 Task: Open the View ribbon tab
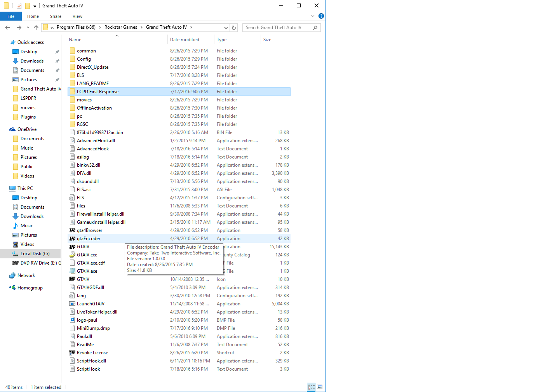77,16
